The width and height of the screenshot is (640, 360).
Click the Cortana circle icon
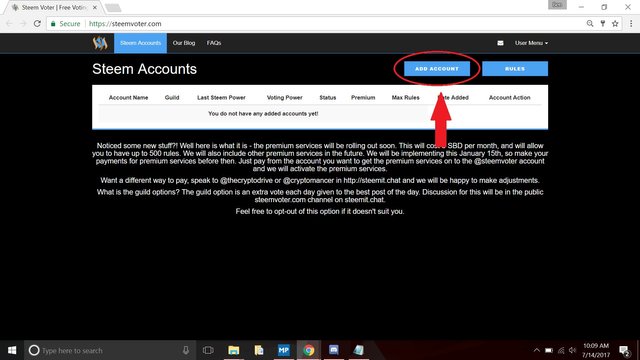pos(34,350)
